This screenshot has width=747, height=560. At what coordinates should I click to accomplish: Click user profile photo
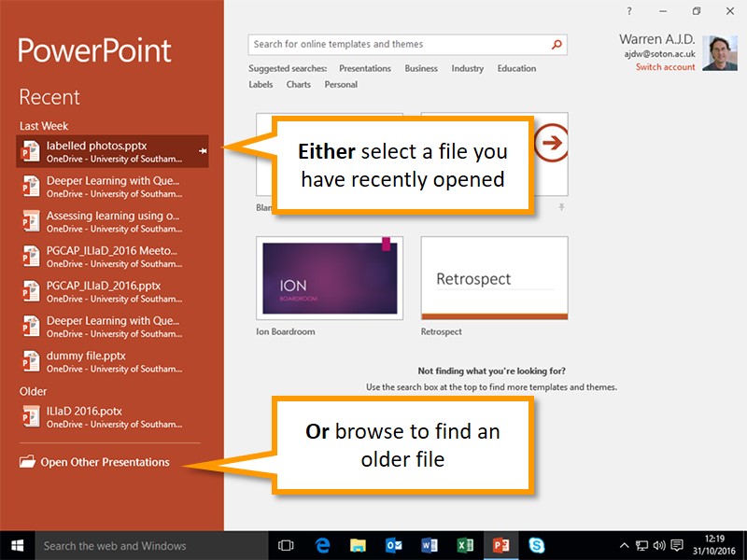720,52
